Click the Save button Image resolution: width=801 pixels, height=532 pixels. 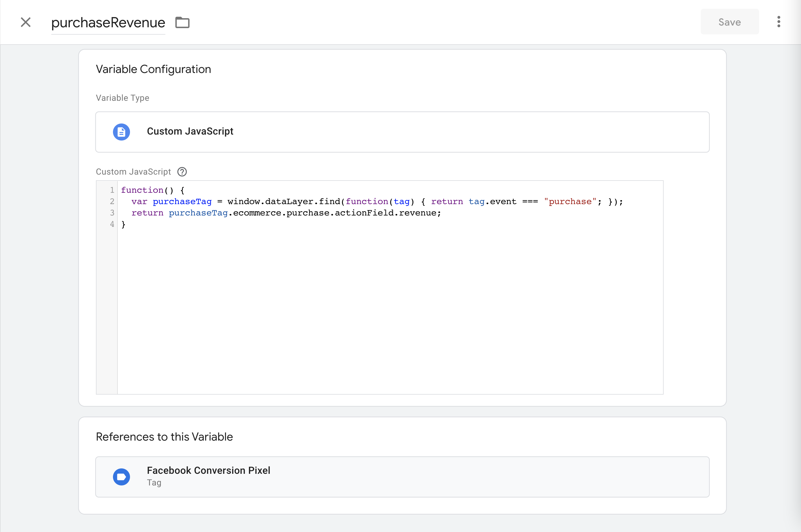coord(729,22)
